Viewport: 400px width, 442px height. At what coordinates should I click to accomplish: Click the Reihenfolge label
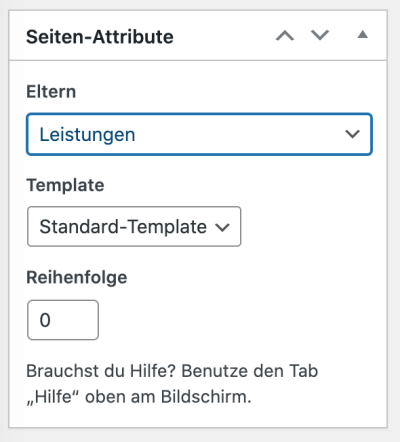point(77,278)
